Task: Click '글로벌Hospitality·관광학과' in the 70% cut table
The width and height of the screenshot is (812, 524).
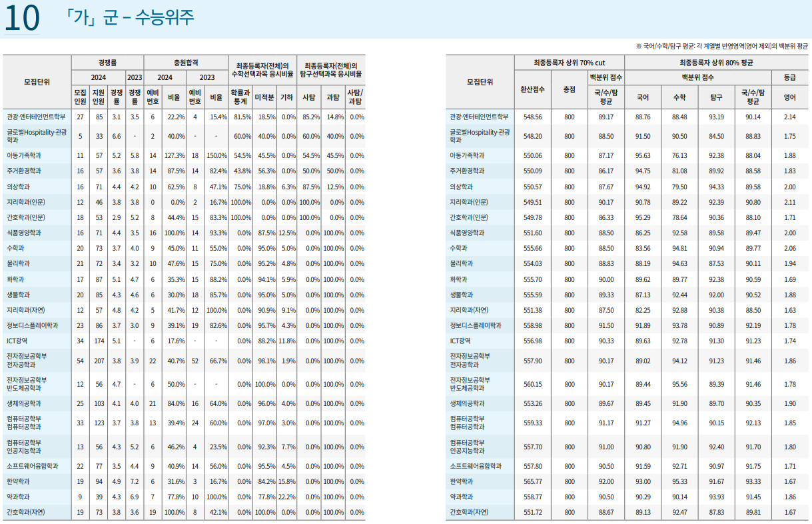Action: (480, 136)
